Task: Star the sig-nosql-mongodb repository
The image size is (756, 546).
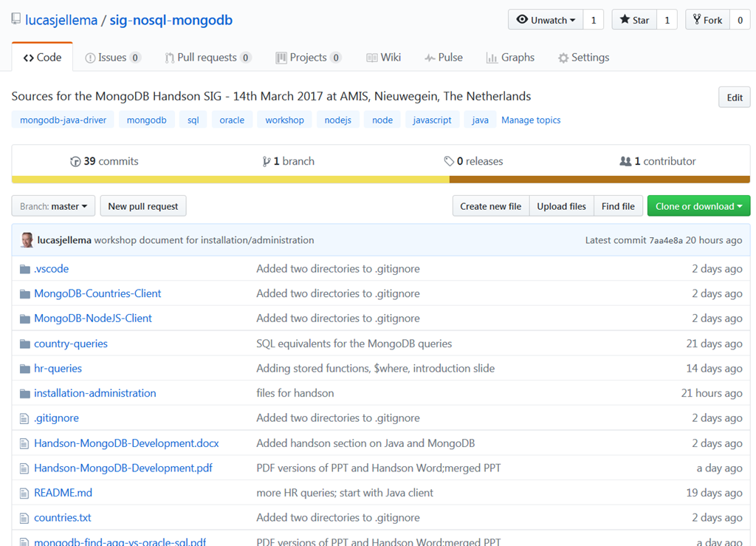Action: coord(633,20)
